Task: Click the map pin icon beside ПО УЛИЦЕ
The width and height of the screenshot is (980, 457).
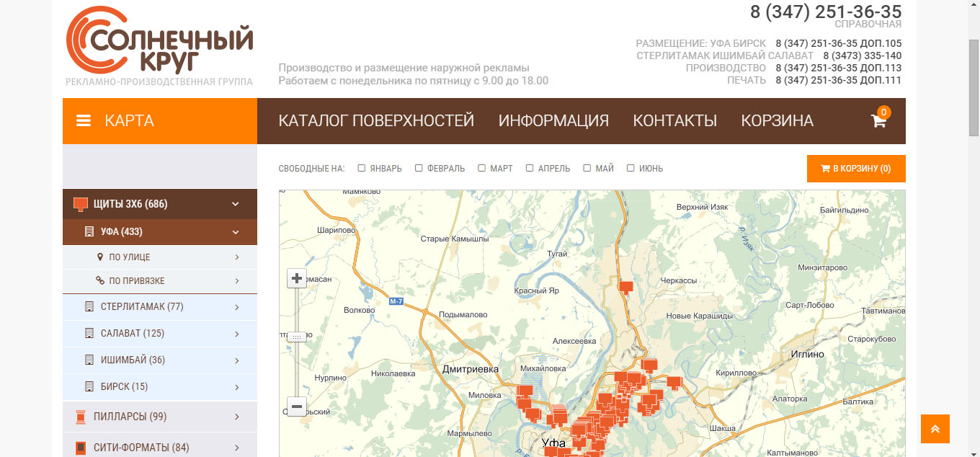Action: point(100,257)
